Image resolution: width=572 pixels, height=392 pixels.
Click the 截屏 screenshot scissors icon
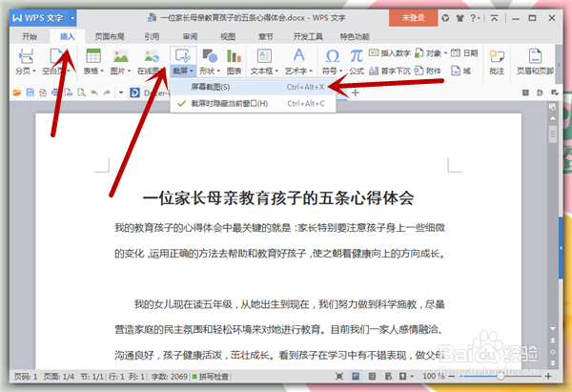coord(183,56)
